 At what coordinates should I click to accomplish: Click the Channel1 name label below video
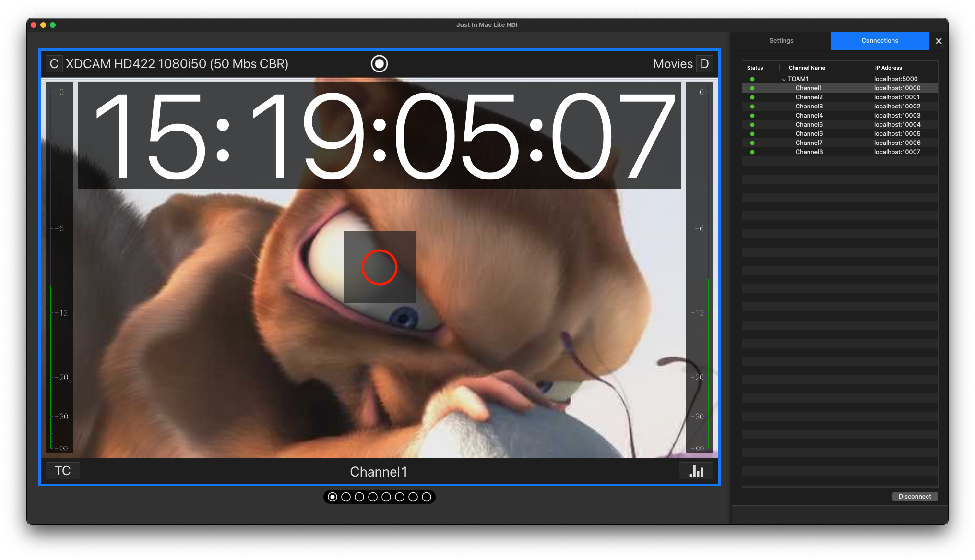[379, 472]
